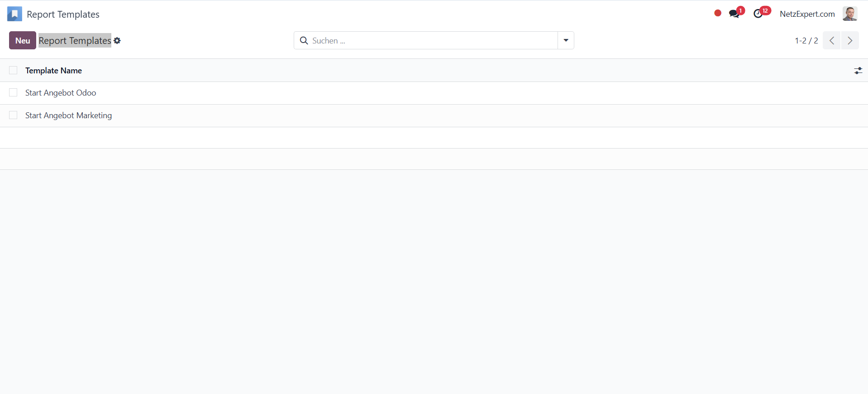Click the search magnifier icon
The width and height of the screenshot is (868, 394).
(x=304, y=41)
